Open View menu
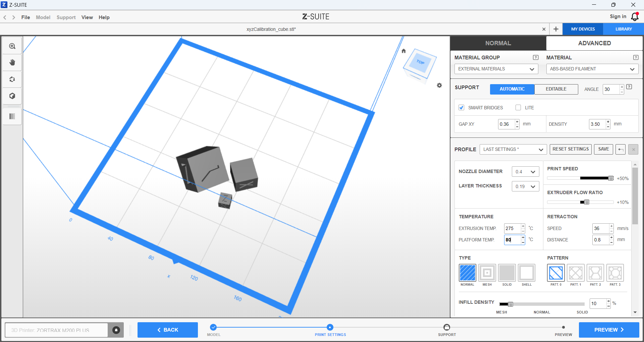The width and height of the screenshot is (644, 342). coord(87,17)
